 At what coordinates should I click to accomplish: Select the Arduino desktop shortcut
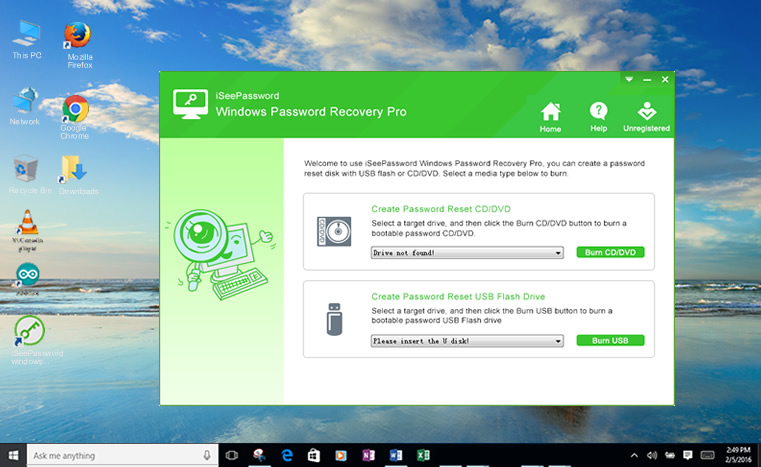tap(28, 279)
